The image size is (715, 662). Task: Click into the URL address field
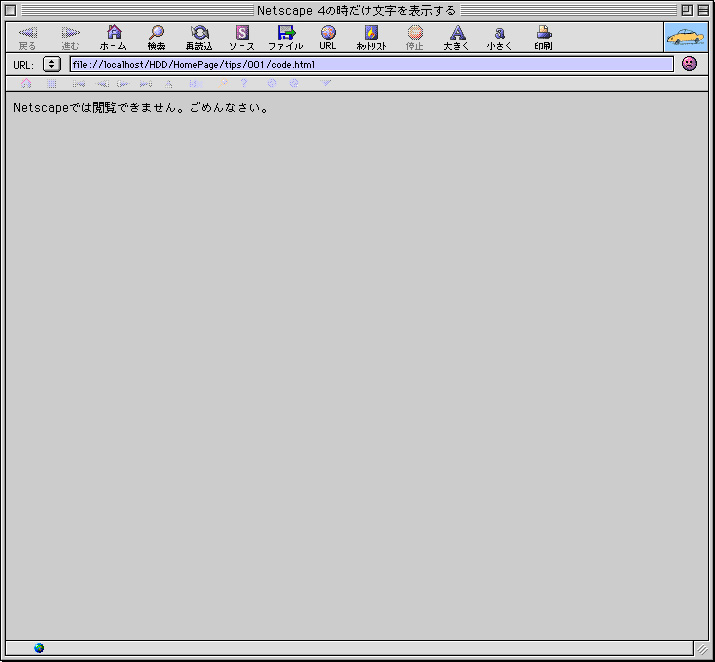click(372, 64)
